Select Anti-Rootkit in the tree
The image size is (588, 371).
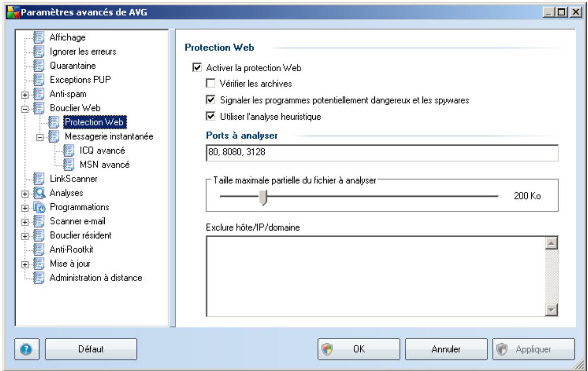tap(72, 250)
